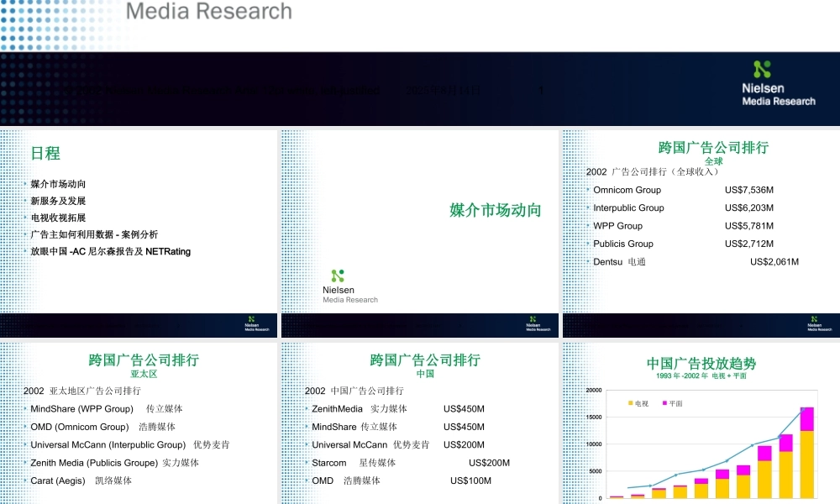Click '广告主如何利用数据 - 案例分析' bullet
The height and width of the screenshot is (504, 840).
click(x=94, y=234)
